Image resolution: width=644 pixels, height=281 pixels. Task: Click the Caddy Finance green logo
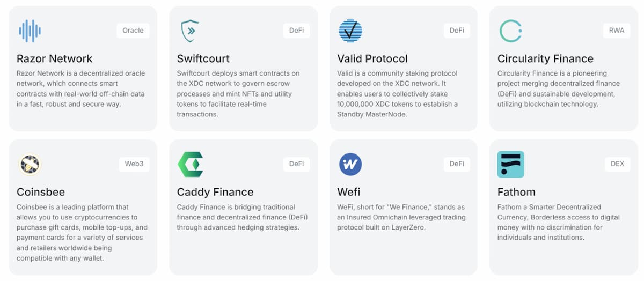(x=190, y=164)
